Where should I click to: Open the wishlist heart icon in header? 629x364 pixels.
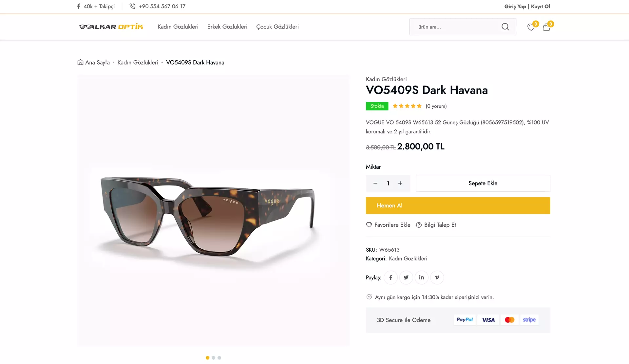(x=531, y=27)
